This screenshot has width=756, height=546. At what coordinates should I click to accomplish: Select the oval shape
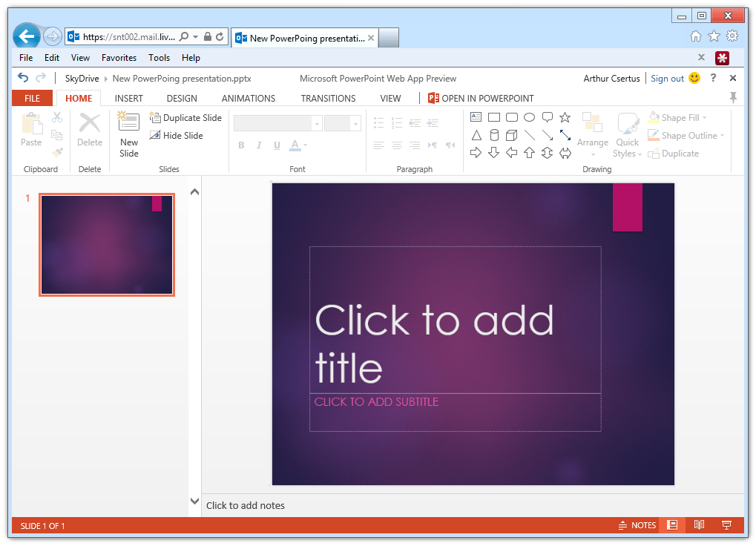pyautogui.click(x=530, y=117)
